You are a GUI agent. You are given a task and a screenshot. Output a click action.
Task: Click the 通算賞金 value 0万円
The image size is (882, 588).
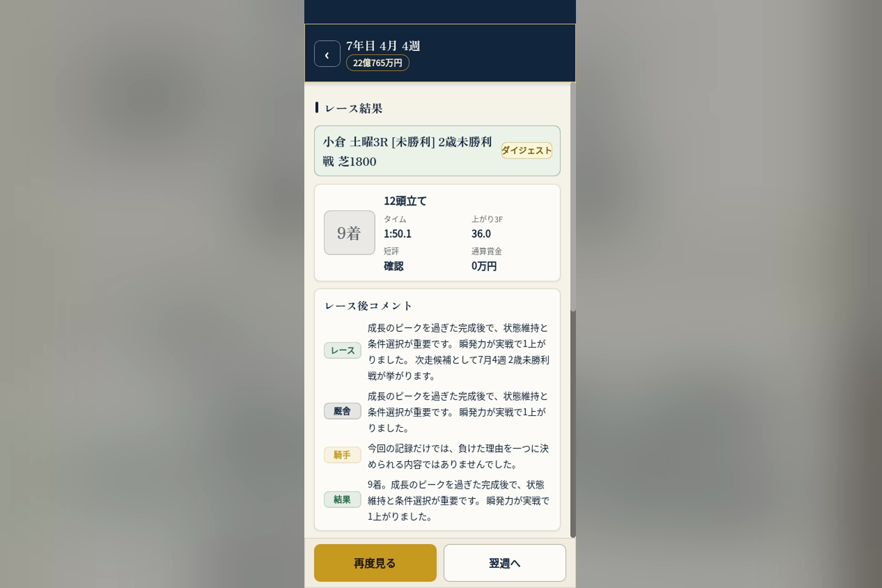[484, 266]
